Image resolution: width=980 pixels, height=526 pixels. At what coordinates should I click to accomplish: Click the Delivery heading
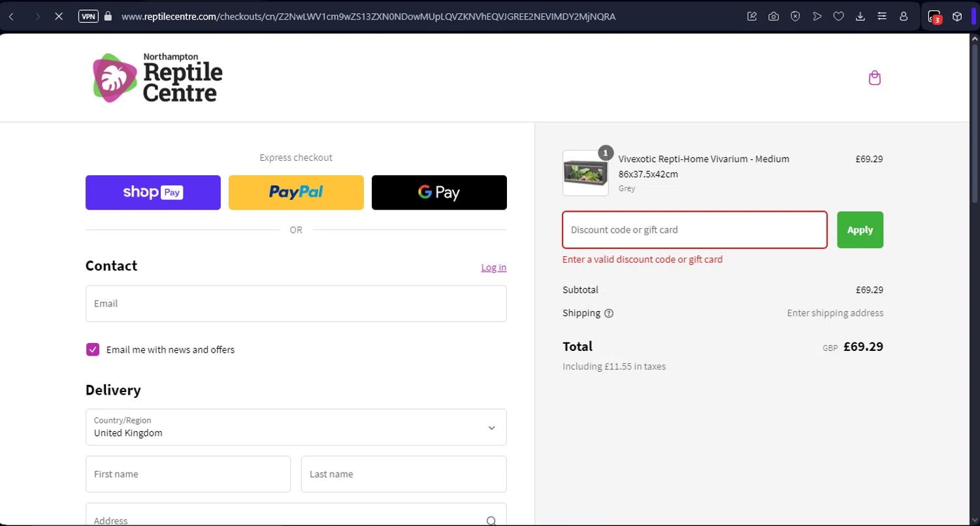pyautogui.click(x=113, y=390)
